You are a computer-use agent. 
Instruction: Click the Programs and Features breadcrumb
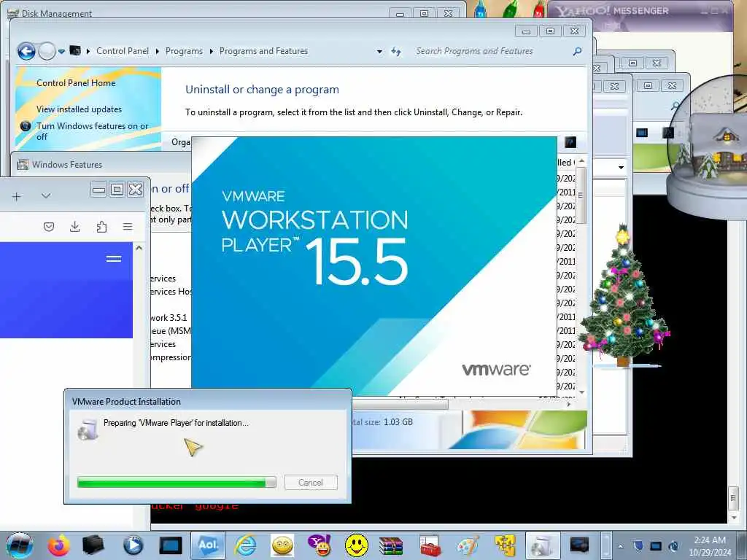[263, 51]
